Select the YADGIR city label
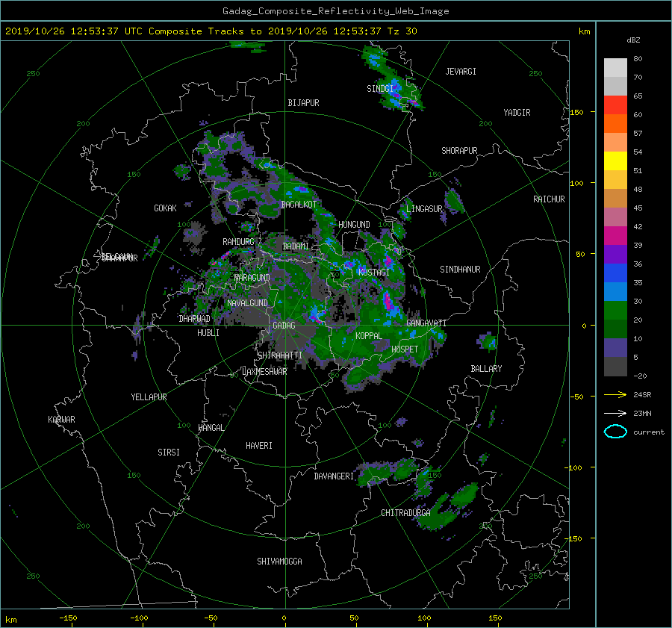The height and width of the screenshot is (628, 672). [x=517, y=113]
